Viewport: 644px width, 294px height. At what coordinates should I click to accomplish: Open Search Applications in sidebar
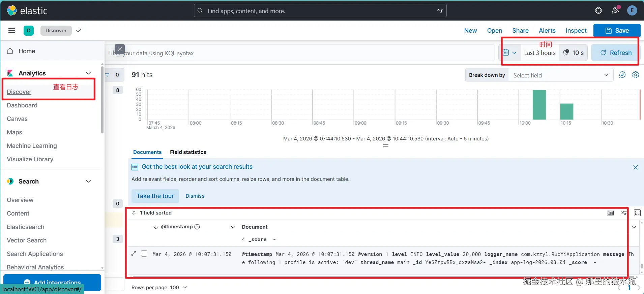(35, 254)
